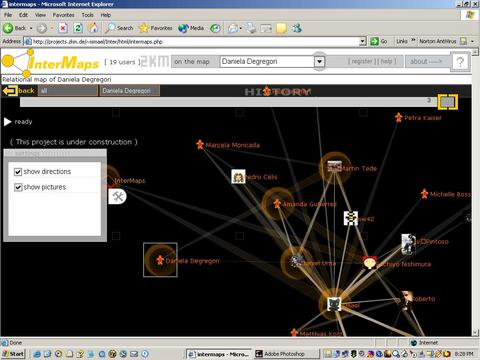This screenshot has height=360, width=480.
Task: Expand the Back button history arrow
Action: click(x=31, y=28)
